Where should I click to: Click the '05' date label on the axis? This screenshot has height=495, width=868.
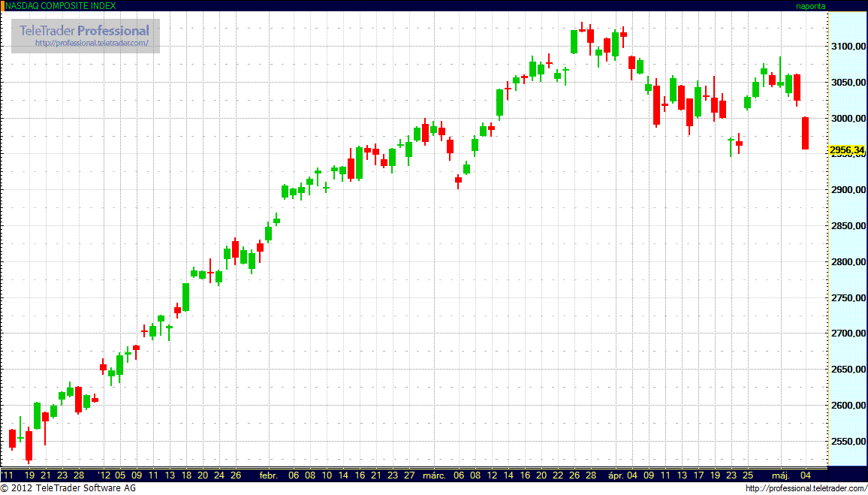[120, 475]
